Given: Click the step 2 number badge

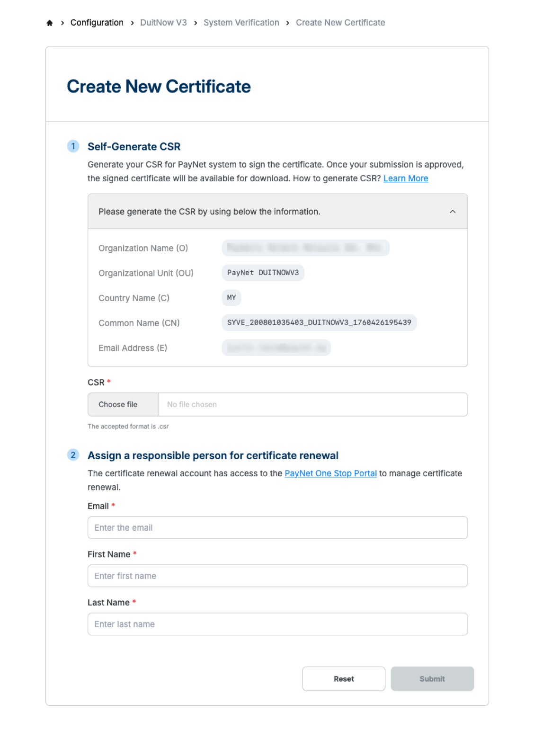Looking at the screenshot, I should 73,455.
